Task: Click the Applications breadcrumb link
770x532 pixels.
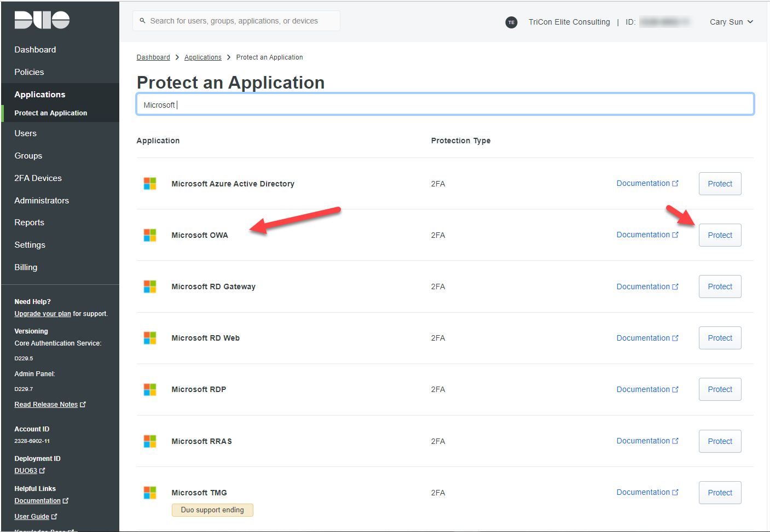Action: 202,57
